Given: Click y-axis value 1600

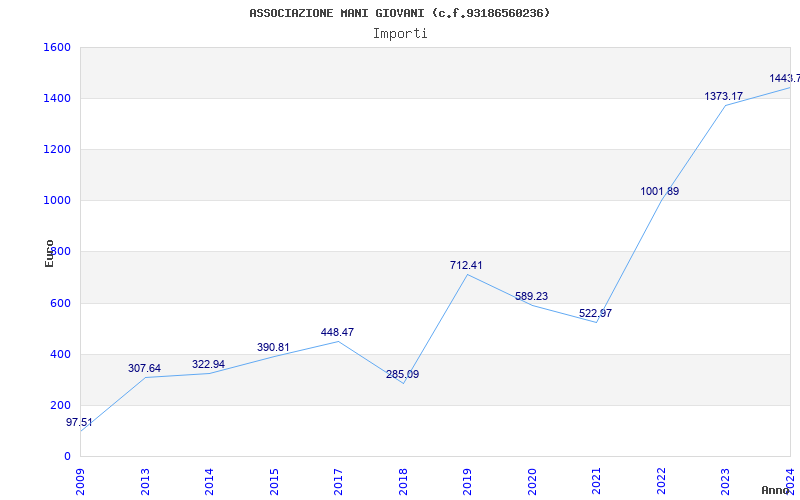Looking at the screenshot, I should click(x=57, y=47).
